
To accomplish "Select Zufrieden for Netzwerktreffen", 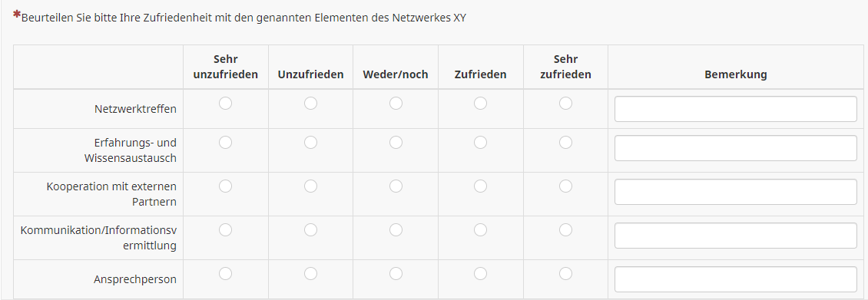I will pyautogui.click(x=481, y=104).
